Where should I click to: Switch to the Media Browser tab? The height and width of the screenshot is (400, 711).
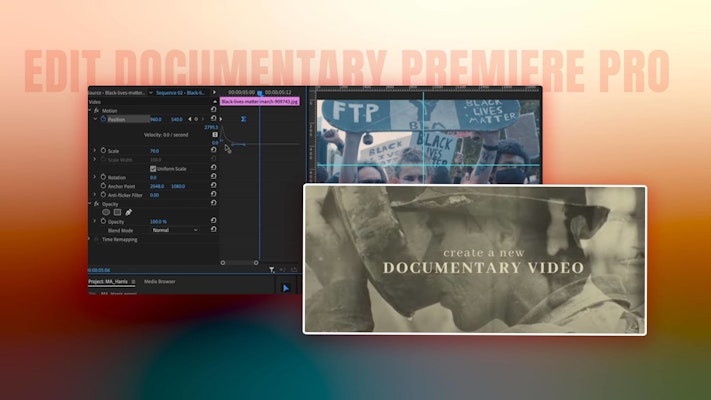tap(160, 282)
